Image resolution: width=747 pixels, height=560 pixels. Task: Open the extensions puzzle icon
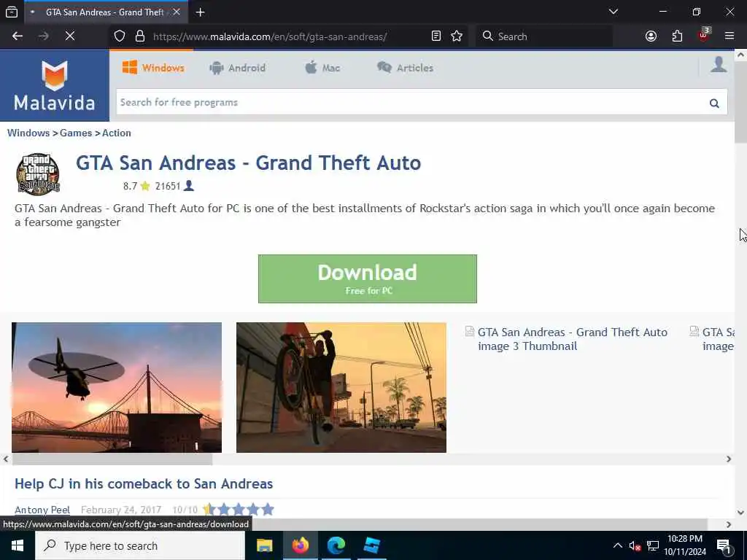click(x=677, y=36)
